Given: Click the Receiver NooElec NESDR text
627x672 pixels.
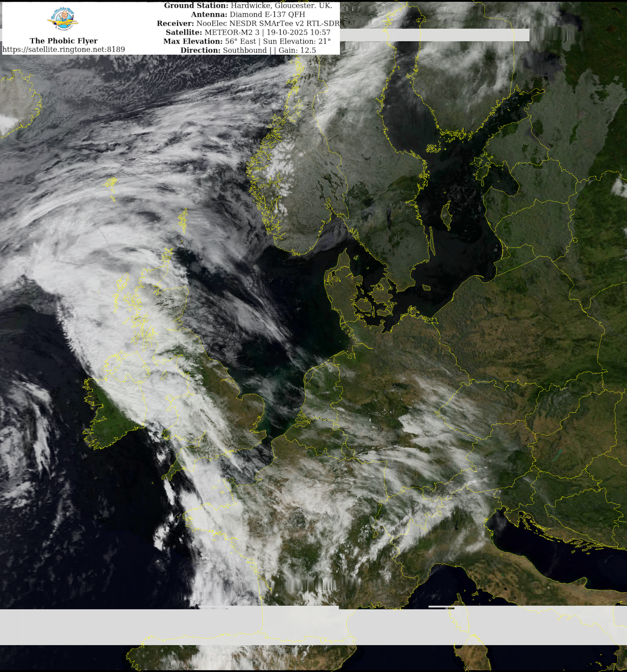Looking at the screenshot, I should [x=248, y=23].
